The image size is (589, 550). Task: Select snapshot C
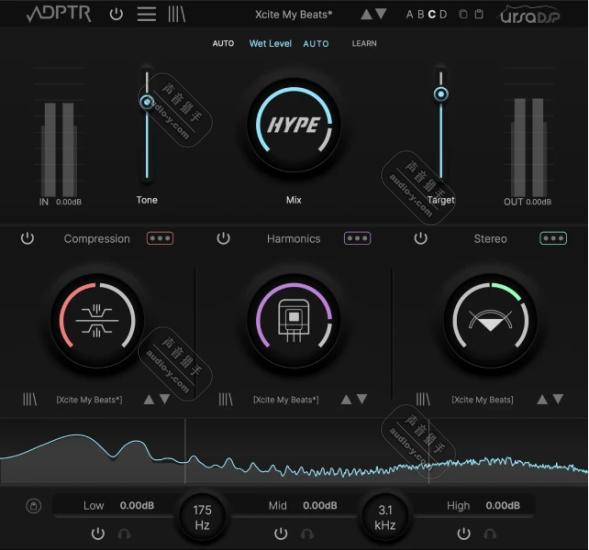tap(432, 14)
